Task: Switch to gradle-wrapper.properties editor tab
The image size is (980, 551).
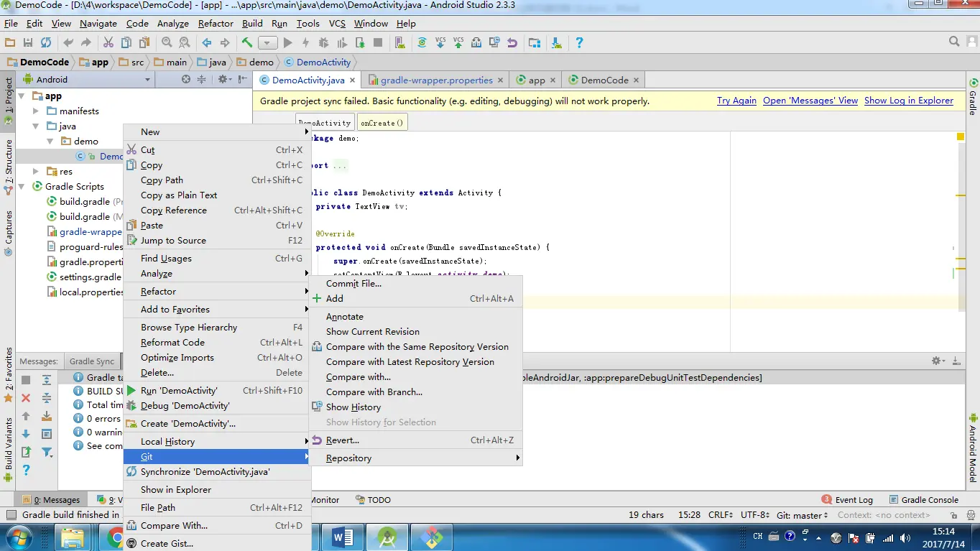Action: (x=437, y=80)
